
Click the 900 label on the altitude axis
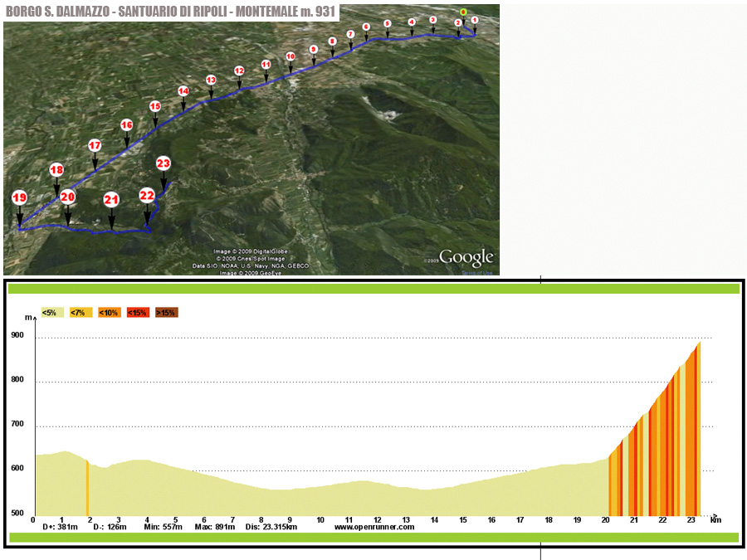pyautogui.click(x=17, y=335)
